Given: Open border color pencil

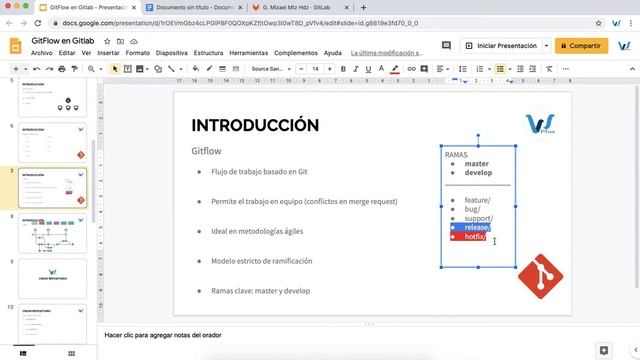Looking at the screenshot, I should point(209,69).
